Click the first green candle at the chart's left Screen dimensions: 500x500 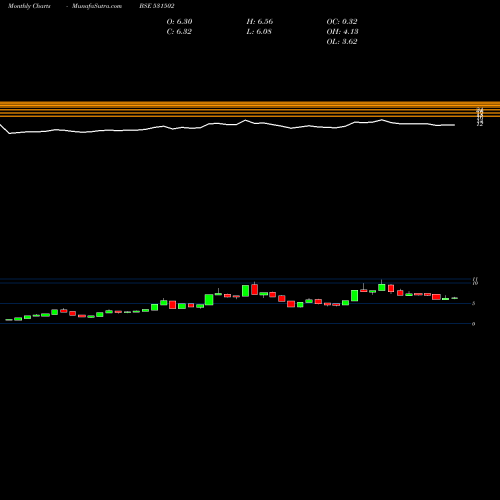(9, 320)
